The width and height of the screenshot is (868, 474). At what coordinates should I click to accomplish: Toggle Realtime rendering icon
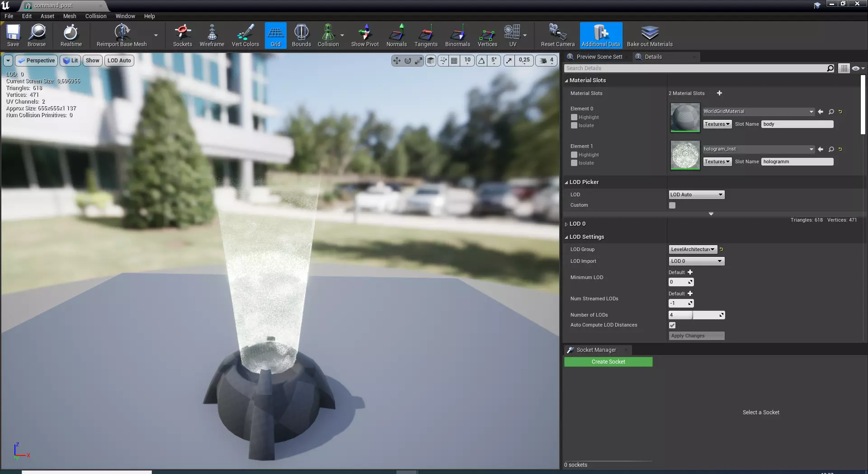(71, 35)
